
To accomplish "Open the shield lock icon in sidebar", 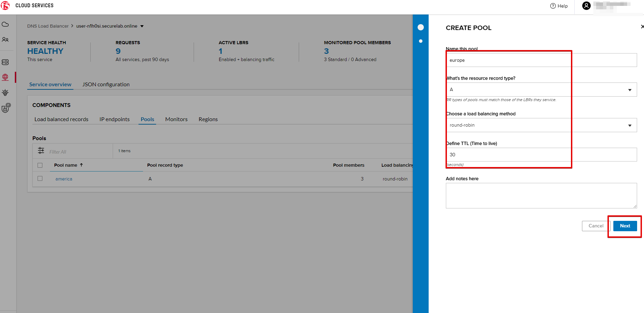I will (6, 108).
